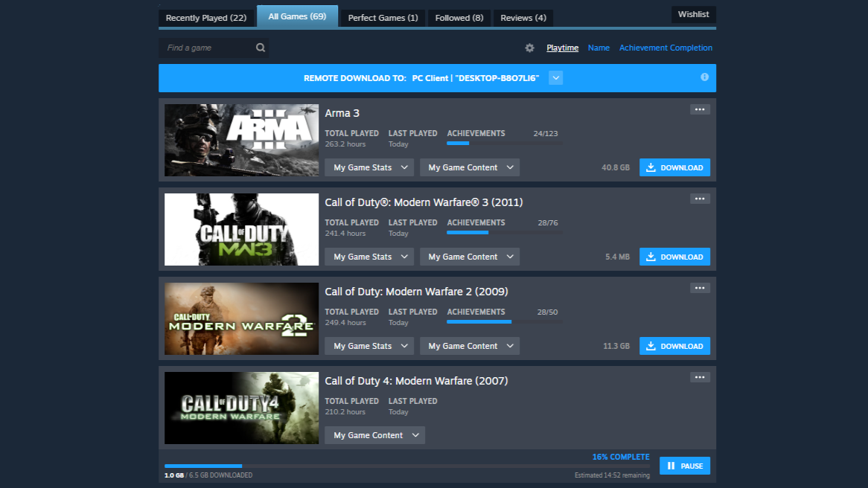Image resolution: width=868 pixels, height=488 pixels.
Task: Download Modern Warfare 3 (5.4 MB)
Action: click(674, 257)
